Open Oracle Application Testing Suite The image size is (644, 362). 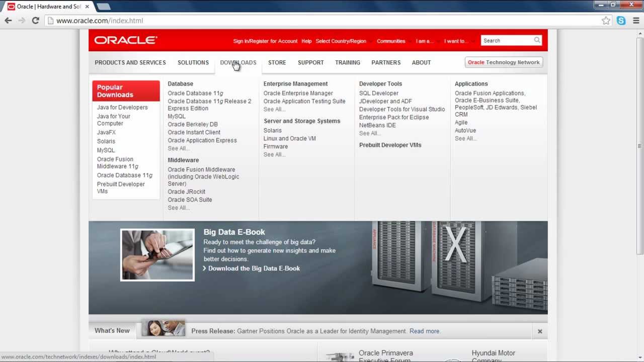[x=304, y=101]
